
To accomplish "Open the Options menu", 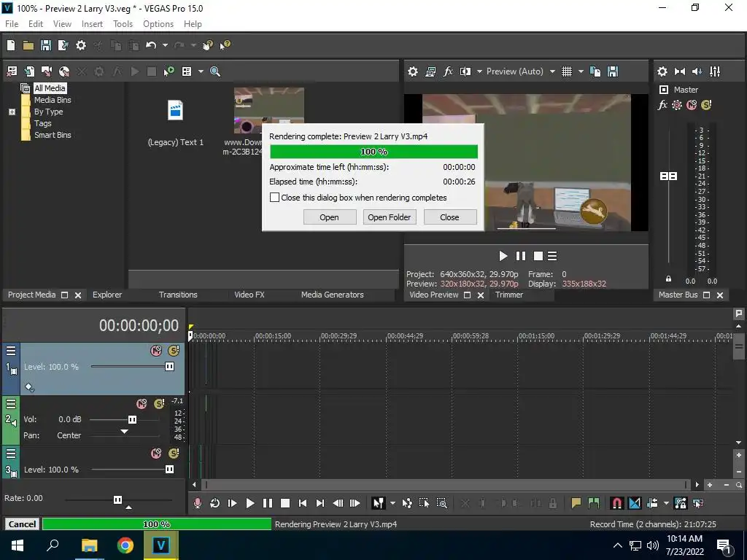I will [x=158, y=24].
